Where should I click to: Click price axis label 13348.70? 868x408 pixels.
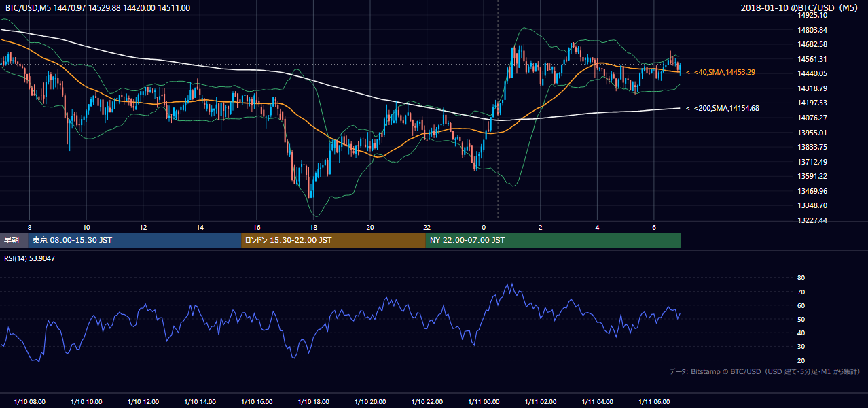click(x=813, y=205)
